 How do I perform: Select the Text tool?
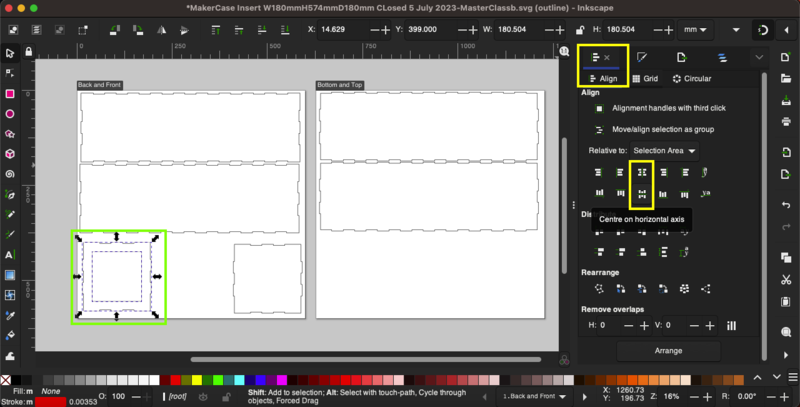[9, 255]
